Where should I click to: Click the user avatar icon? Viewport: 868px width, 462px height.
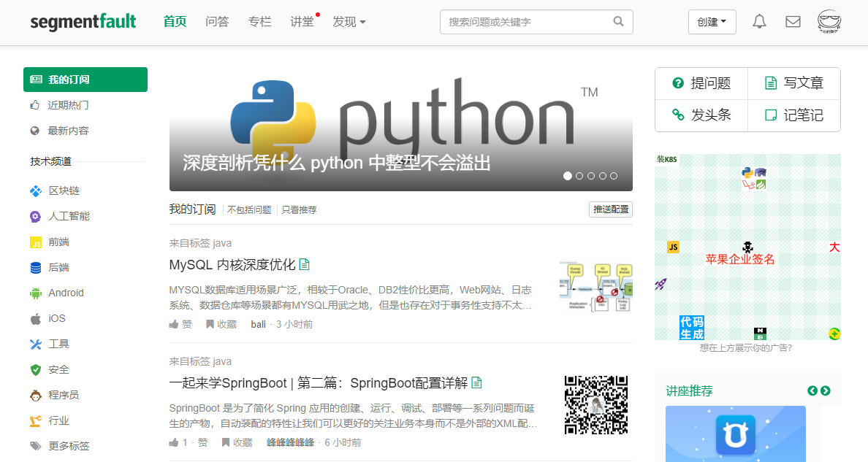[829, 22]
